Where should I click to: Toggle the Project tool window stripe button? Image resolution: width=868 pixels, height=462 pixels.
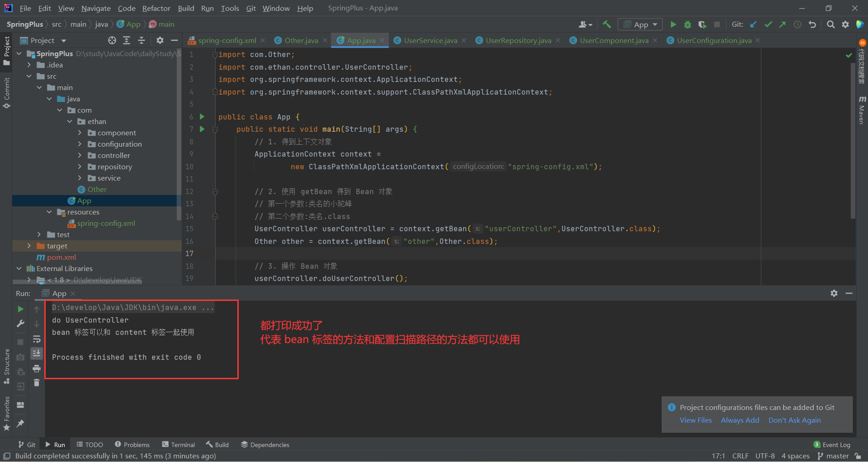pyautogui.click(x=6, y=51)
